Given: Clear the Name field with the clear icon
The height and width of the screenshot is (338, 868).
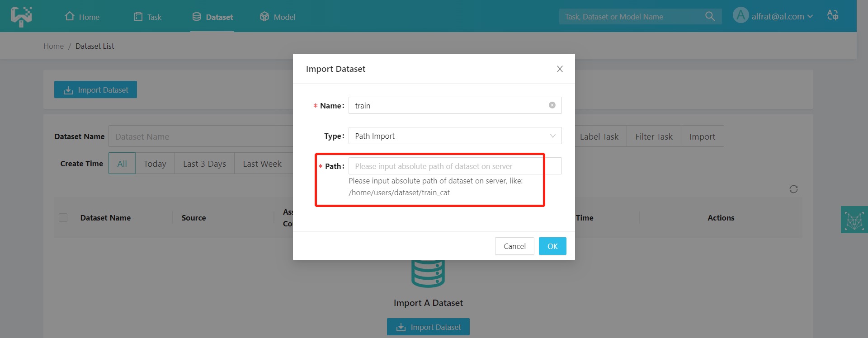Looking at the screenshot, I should (552, 105).
